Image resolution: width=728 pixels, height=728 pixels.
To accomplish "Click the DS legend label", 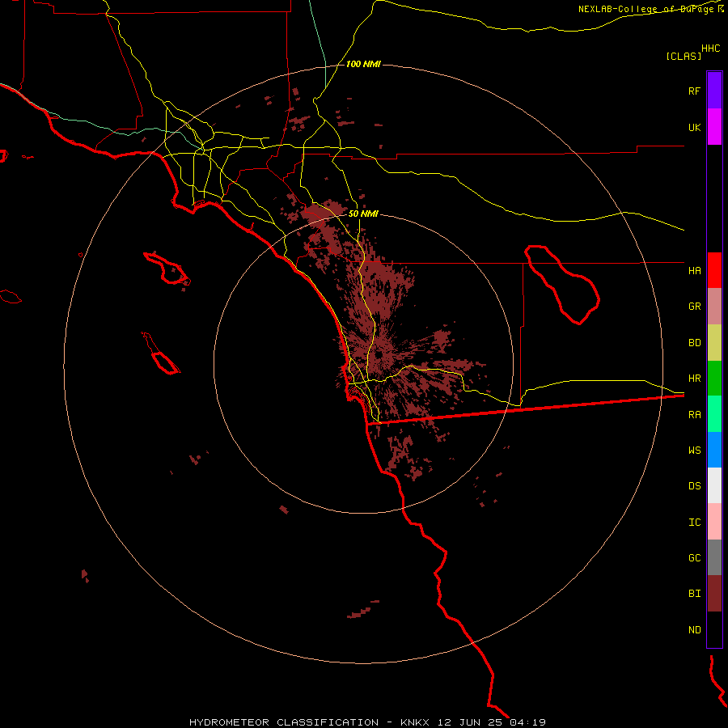I will coord(694,486).
